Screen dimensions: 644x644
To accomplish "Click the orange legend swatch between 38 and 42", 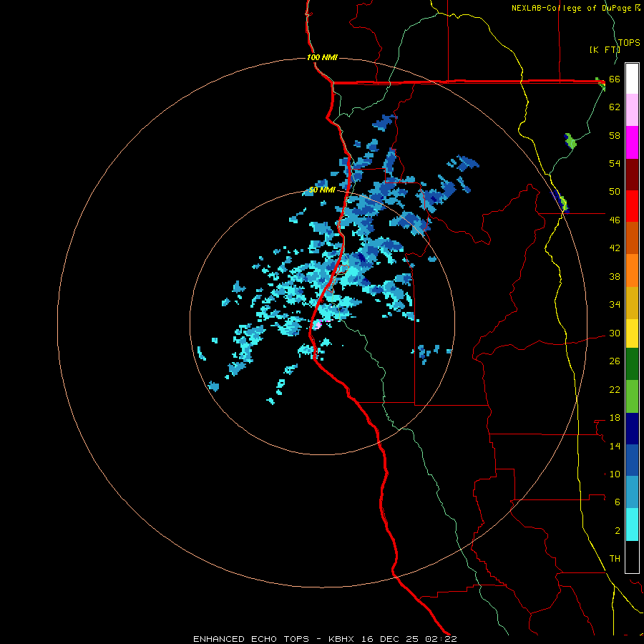I will (632, 270).
